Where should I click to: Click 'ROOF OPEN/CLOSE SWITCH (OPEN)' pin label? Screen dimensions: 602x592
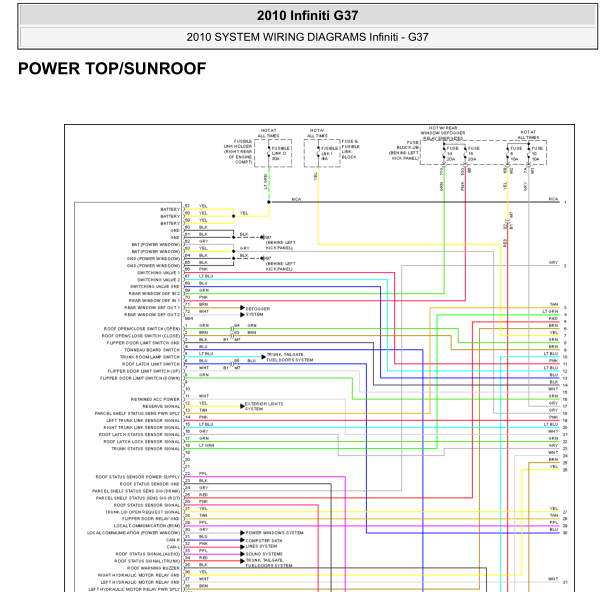pos(142,329)
